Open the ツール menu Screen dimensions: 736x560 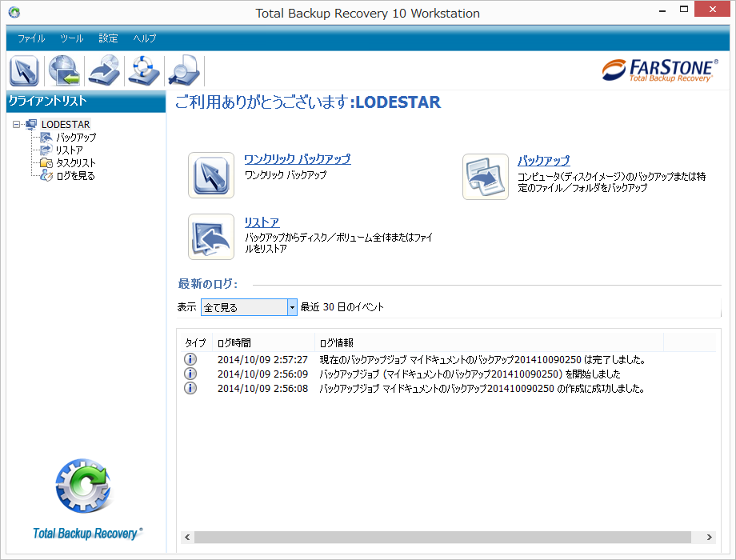(x=71, y=38)
